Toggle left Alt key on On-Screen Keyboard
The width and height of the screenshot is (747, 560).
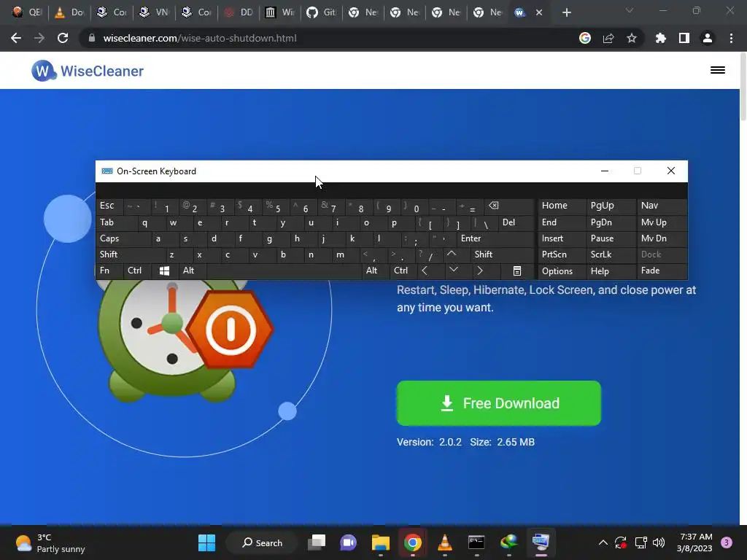192,271
